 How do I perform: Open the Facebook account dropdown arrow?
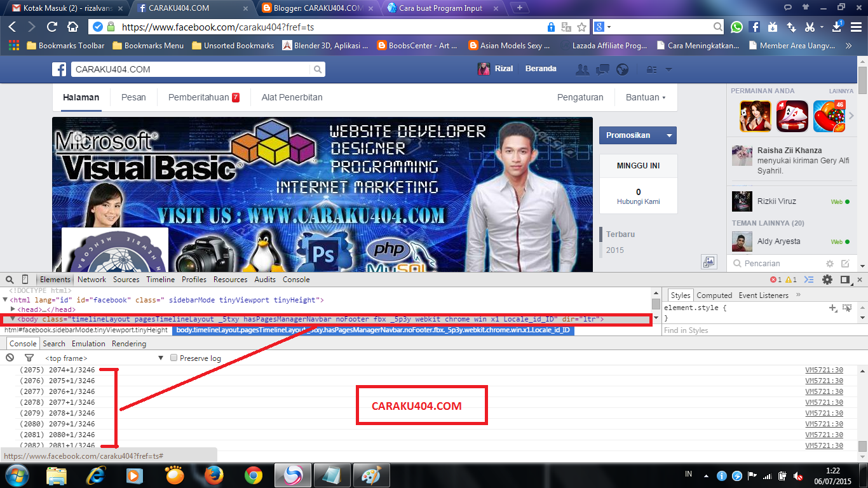668,69
